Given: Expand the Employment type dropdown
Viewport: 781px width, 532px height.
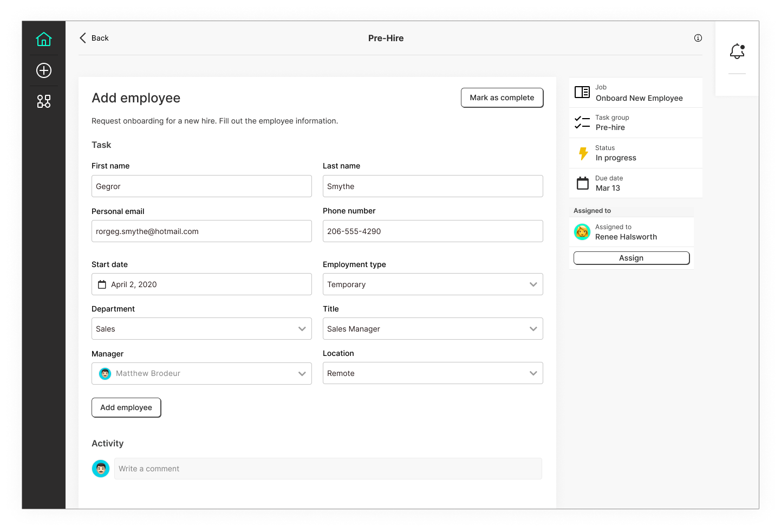Looking at the screenshot, I should click(433, 284).
